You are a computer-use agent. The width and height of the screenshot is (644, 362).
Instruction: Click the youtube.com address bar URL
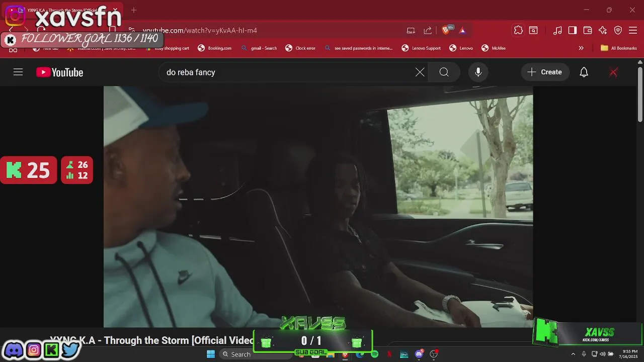(x=200, y=31)
